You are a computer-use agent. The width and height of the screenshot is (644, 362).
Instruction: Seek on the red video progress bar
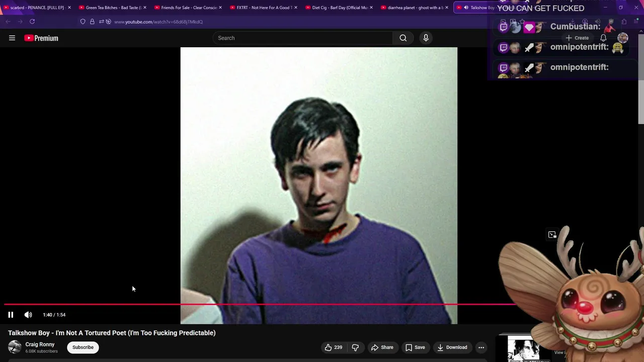click(259, 304)
